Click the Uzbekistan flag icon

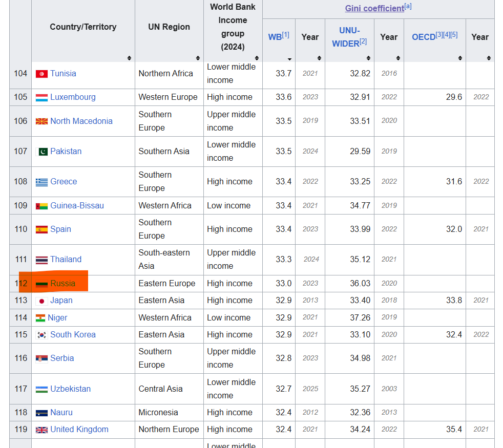(41, 389)
